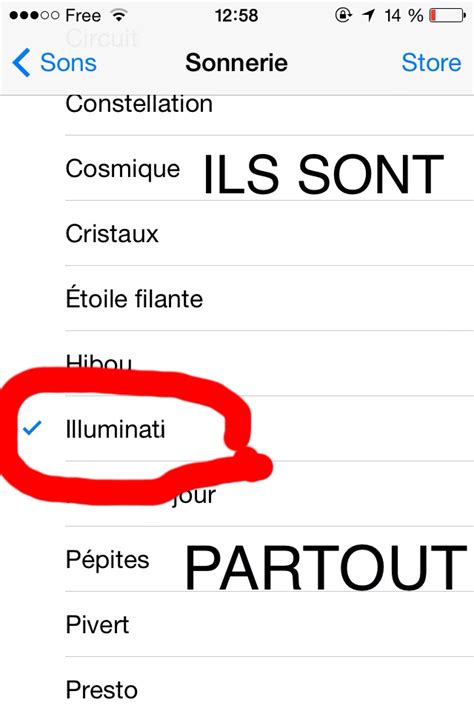The width and height of the screenshot is (474, 711).
Task: Tap the 12:58 clock in status bar
Action: 236,15
